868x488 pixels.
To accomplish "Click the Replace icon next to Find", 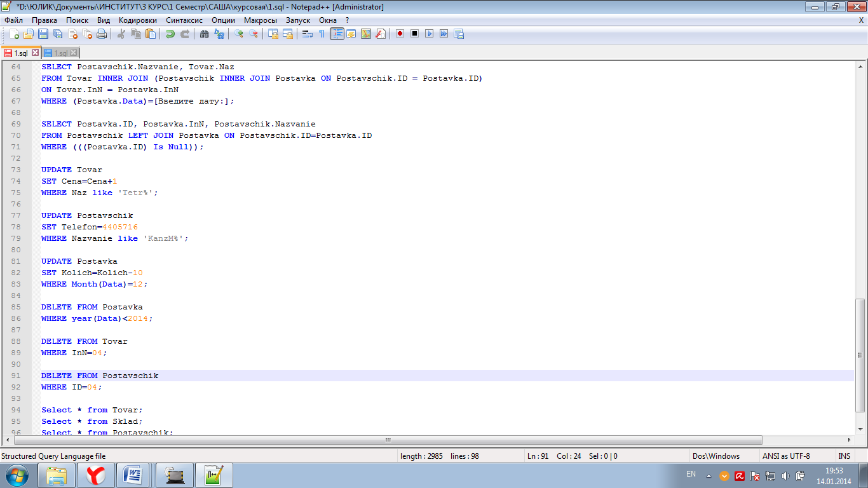I will (219, 34).
